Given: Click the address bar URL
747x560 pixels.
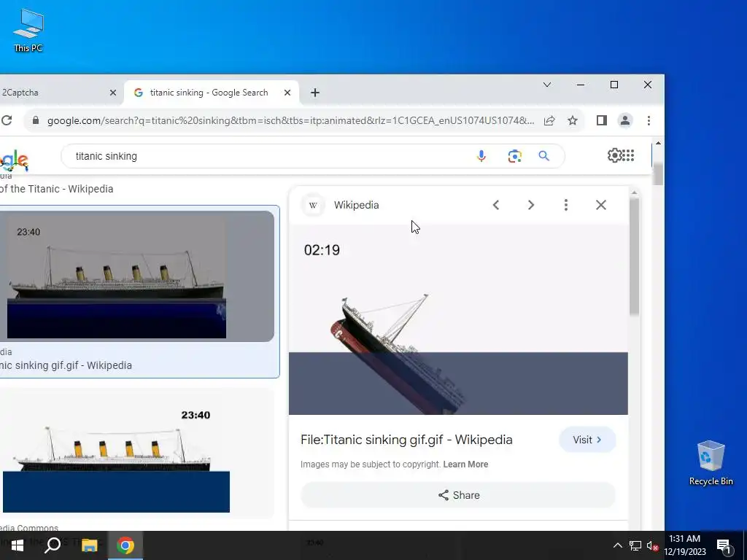Looking at the screenshot, I should tap(290, 120).
